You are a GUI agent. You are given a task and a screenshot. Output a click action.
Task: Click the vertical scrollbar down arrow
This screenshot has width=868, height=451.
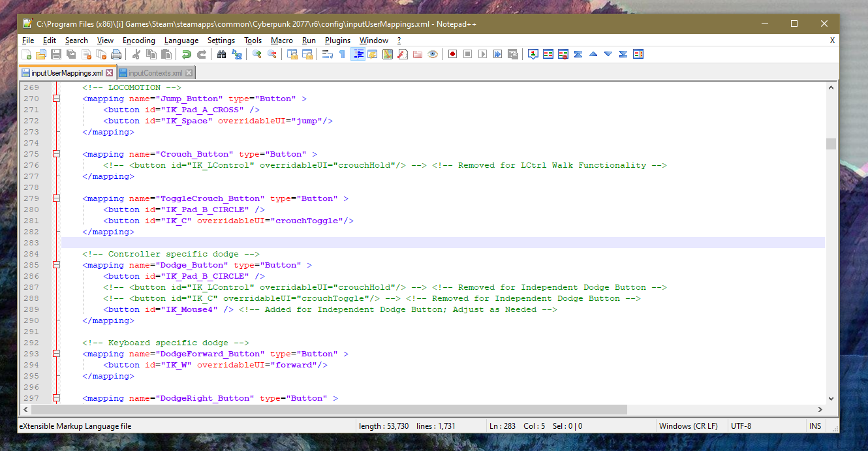(x=831, y=399)
